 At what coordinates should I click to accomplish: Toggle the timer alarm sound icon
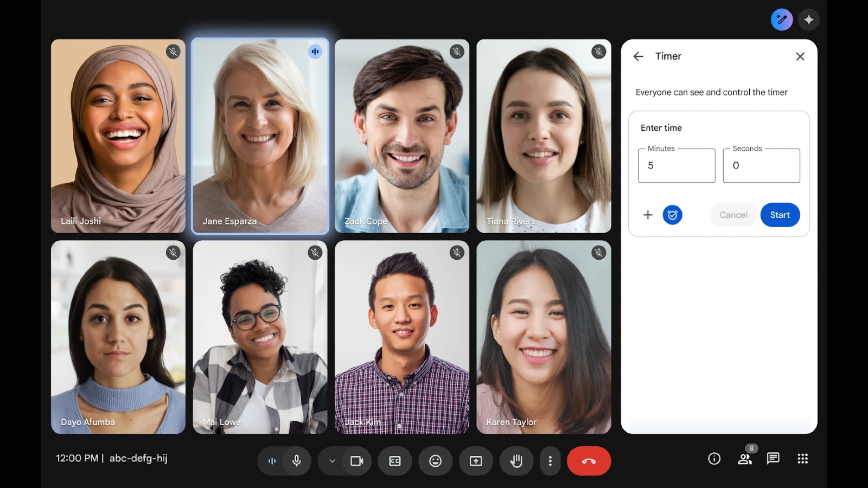tap(672, 215)
